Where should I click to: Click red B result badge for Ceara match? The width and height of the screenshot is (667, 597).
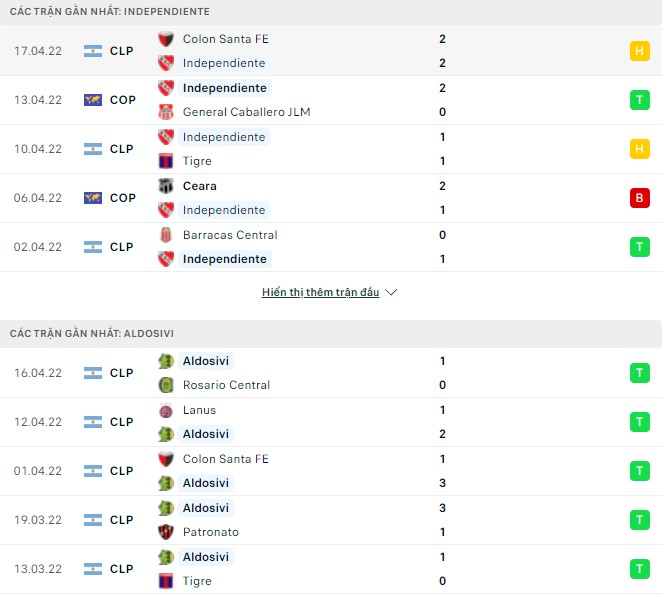(x=639, y=198)
